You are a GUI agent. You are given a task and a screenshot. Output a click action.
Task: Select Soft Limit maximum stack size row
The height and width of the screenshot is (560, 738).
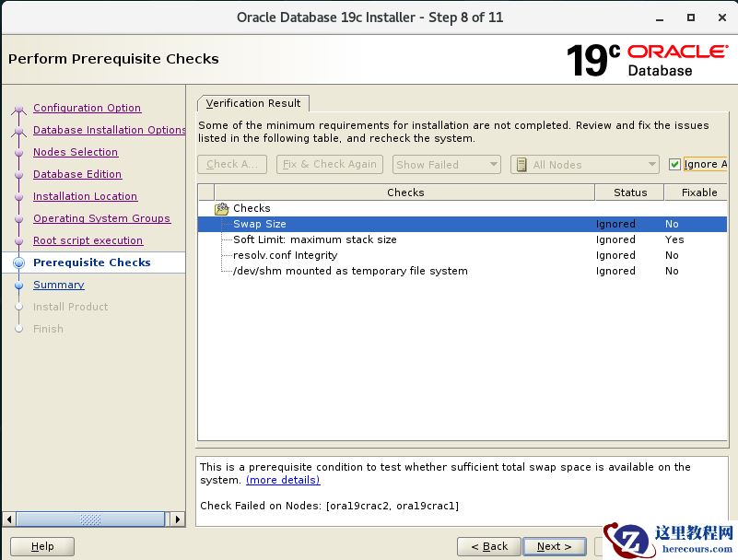point(463,239)
